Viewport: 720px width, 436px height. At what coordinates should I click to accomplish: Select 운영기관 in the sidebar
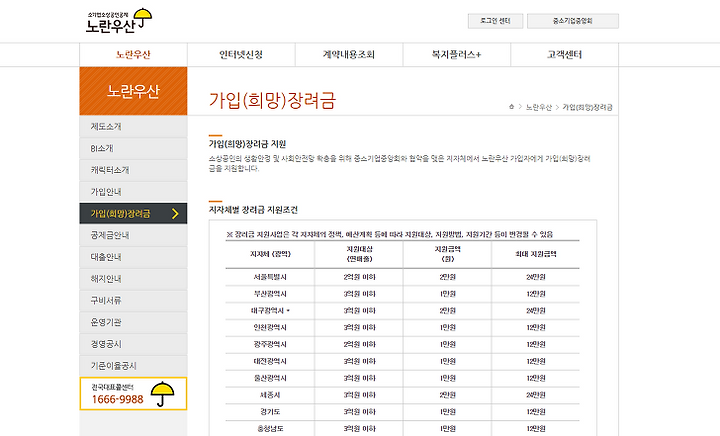point(133,322)
